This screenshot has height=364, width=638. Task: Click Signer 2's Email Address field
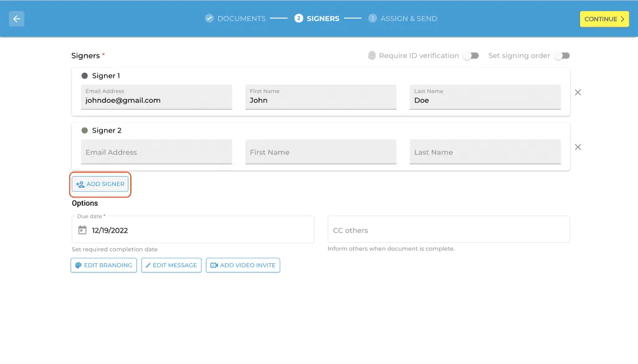[156, 152]
